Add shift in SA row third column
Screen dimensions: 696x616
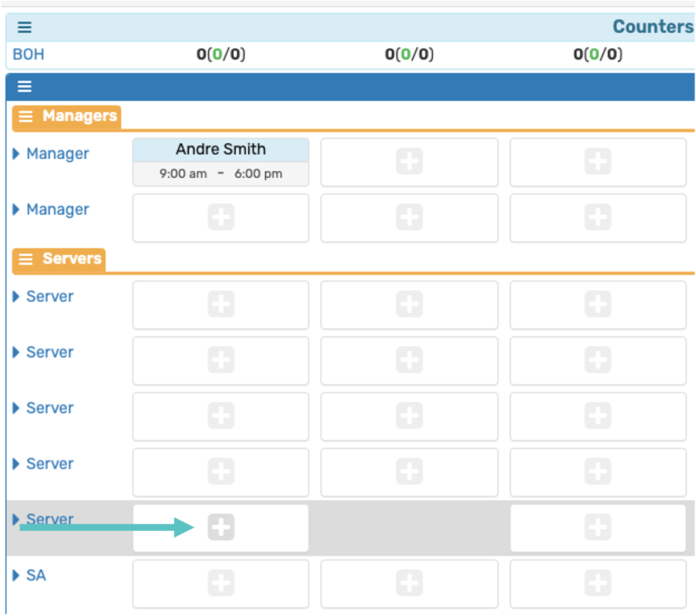coord(598,583)
